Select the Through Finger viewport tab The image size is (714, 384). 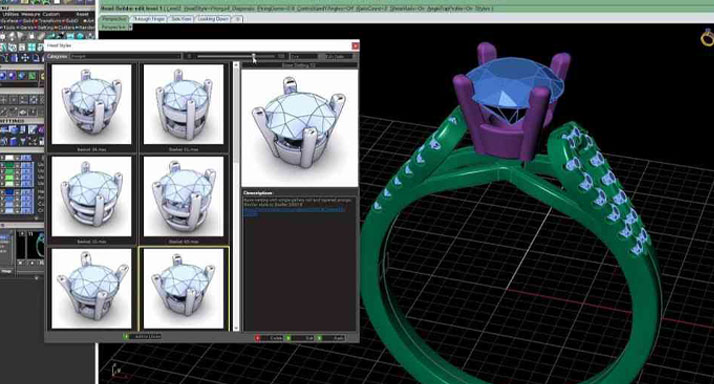click(149, 19)
